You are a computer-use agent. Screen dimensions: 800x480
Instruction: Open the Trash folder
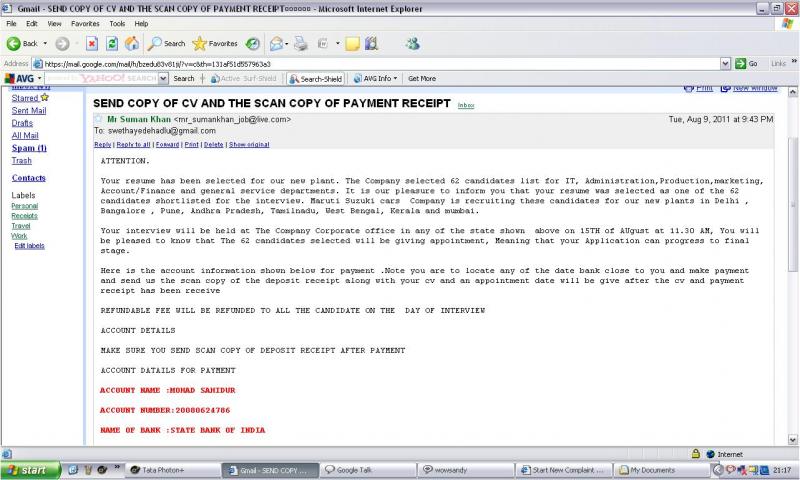pos(21,161)
